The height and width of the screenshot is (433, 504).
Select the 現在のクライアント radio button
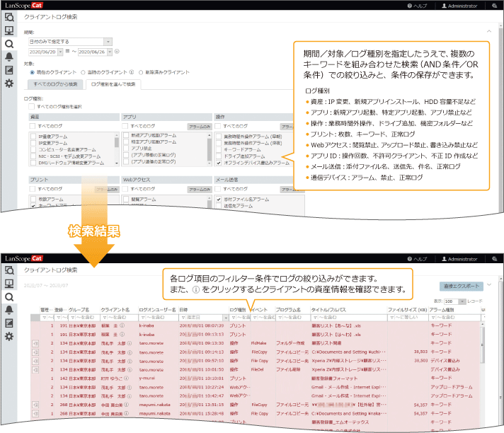pos(30,72)
